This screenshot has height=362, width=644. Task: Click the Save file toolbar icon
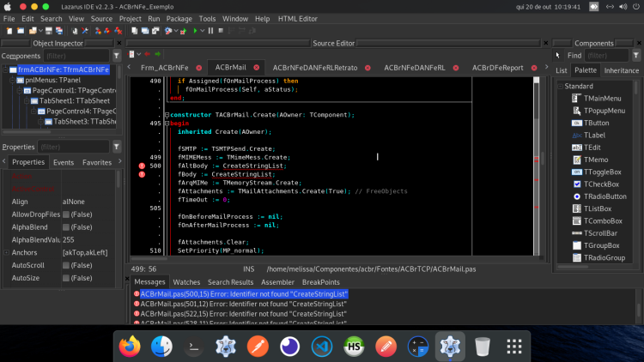48,31
